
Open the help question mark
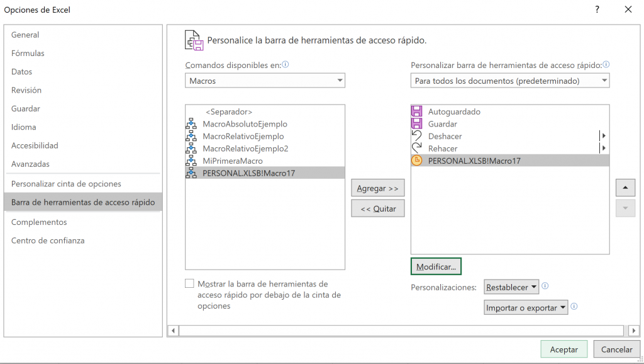(597, 9)
